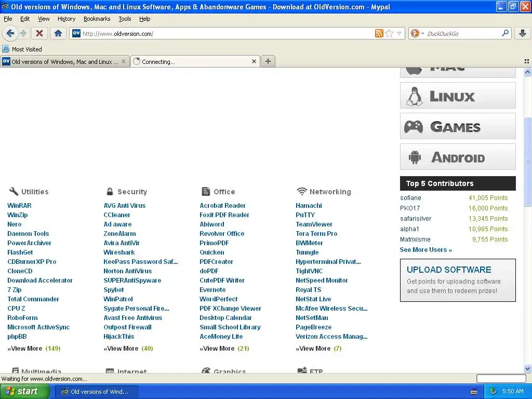
Task: Open contributor sofiane profile
Action: (x=410, y=198)
